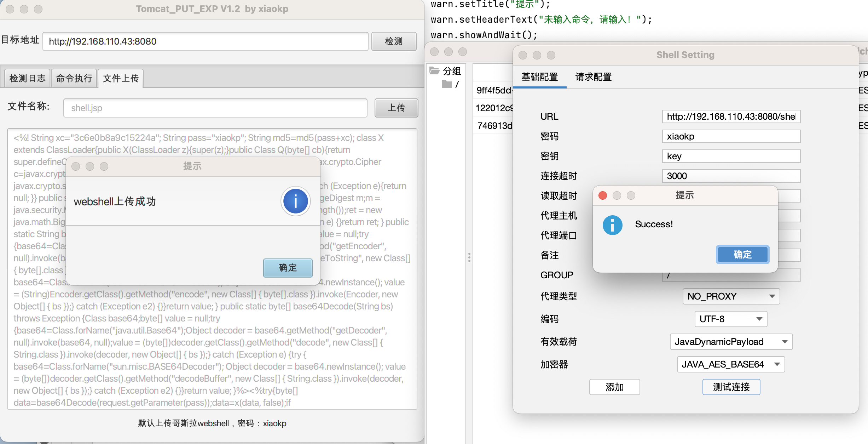Click the 上传 upload button
The image size is (868, 444).
coord(396,108)
